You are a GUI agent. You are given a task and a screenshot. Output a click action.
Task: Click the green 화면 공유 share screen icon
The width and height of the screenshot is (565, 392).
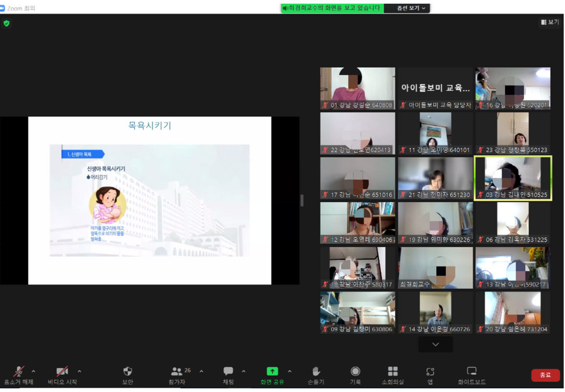point(272,371)
